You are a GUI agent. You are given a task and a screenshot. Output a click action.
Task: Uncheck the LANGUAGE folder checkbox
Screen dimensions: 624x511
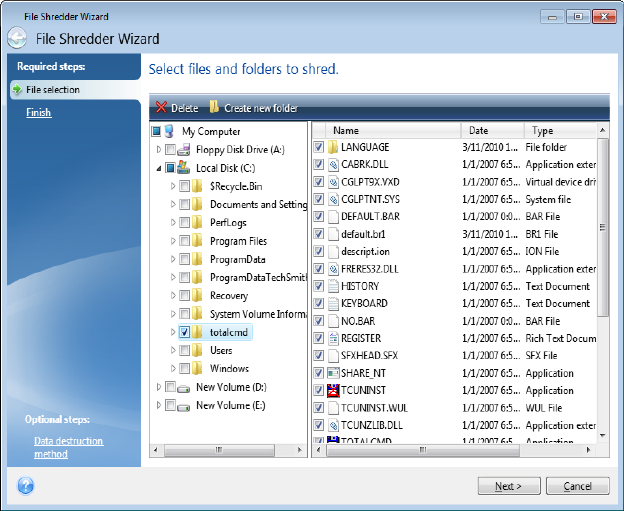coord(318,147)
